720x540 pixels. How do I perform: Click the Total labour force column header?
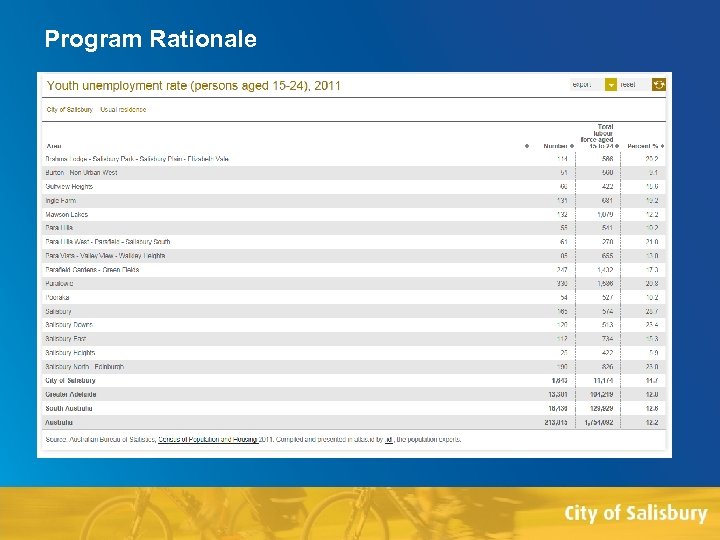[x=597, y=136]
